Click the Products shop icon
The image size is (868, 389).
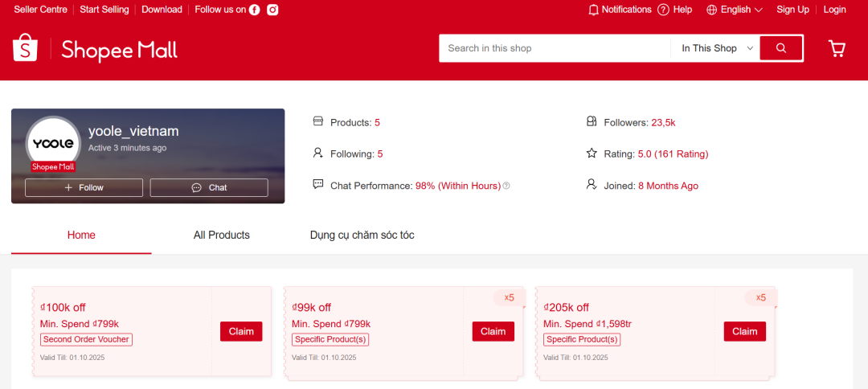317,121
